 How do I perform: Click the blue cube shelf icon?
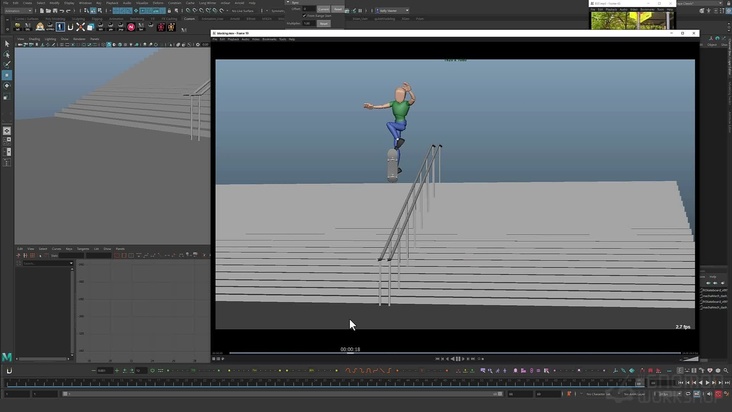point(91,27)
